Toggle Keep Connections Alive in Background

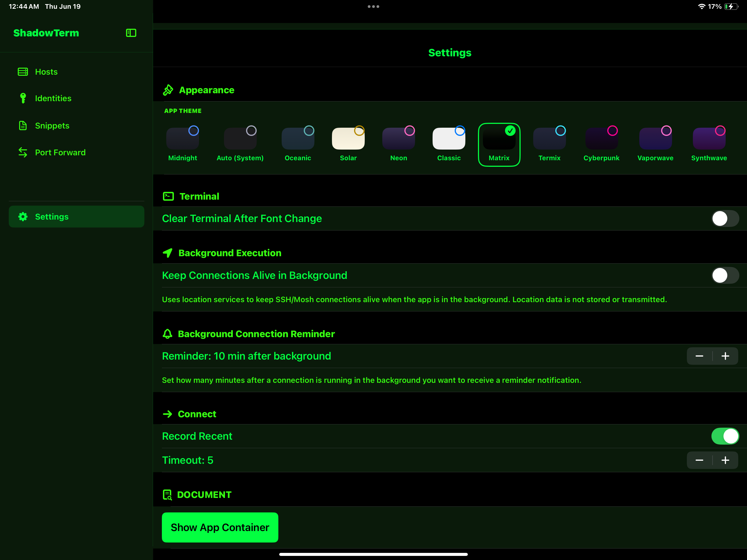coord(725,275)
